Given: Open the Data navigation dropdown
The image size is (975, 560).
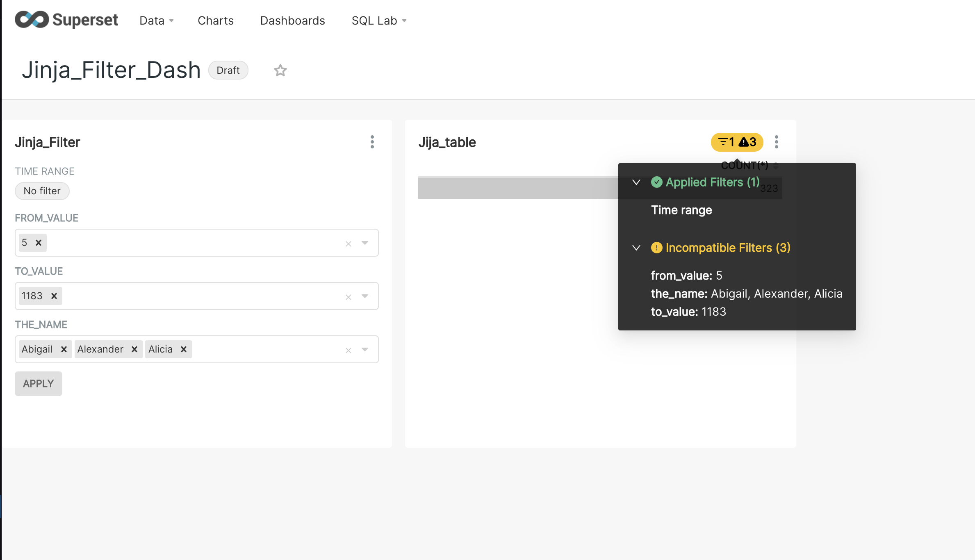Looking at the screenshot, I should (156, 20).
